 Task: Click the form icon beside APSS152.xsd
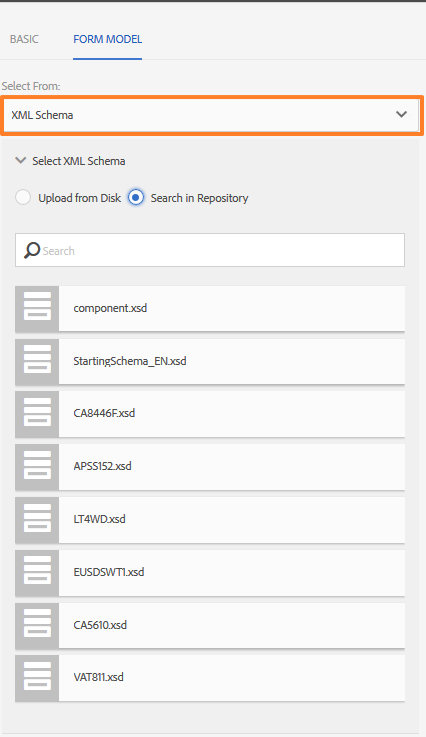pos(37,467)
